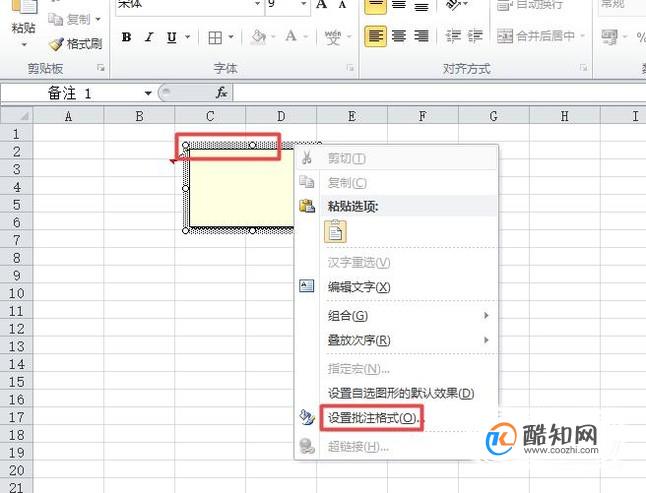Open fill color dropdown arrow
Viewport: 646px width, 493px height.
click(273, 37)
